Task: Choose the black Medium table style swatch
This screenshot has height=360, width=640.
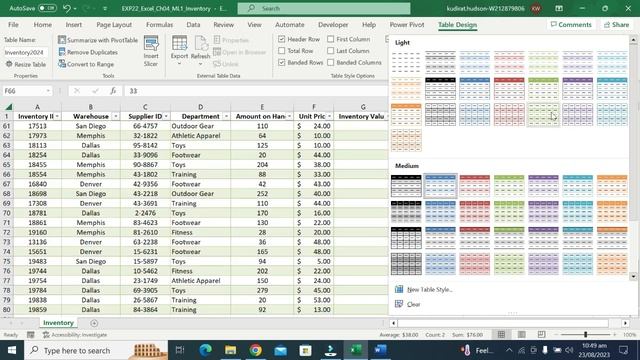Action: point(406,186)
